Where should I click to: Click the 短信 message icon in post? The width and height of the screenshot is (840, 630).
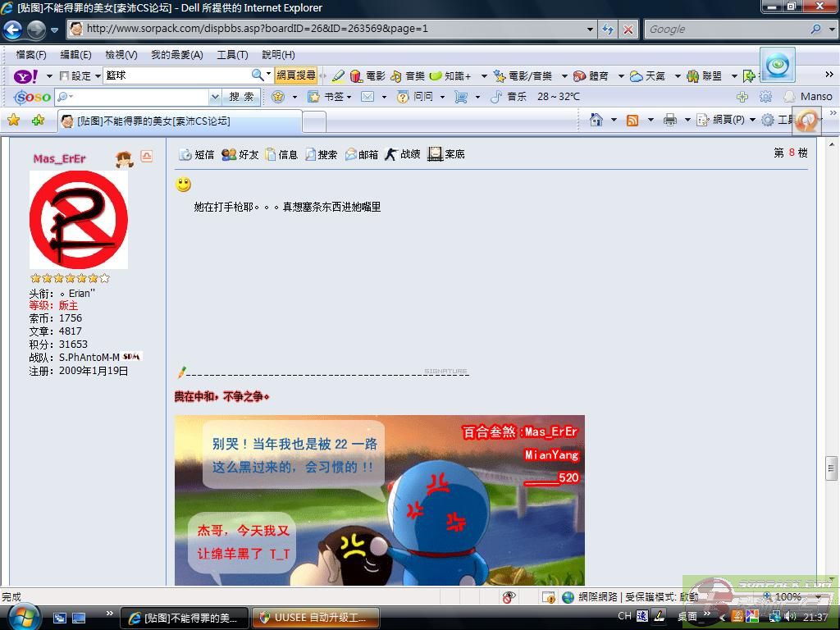pos(197,154)
